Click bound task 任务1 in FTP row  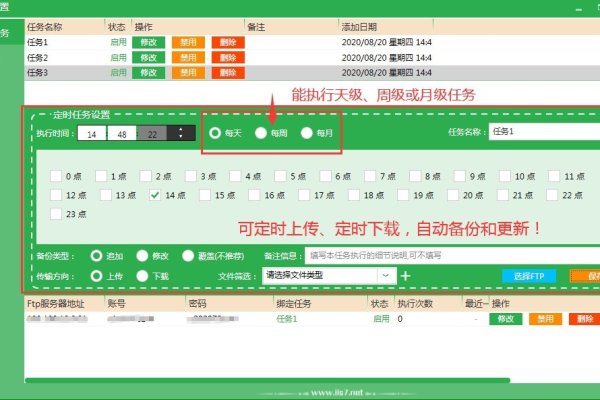coord(287,319)
